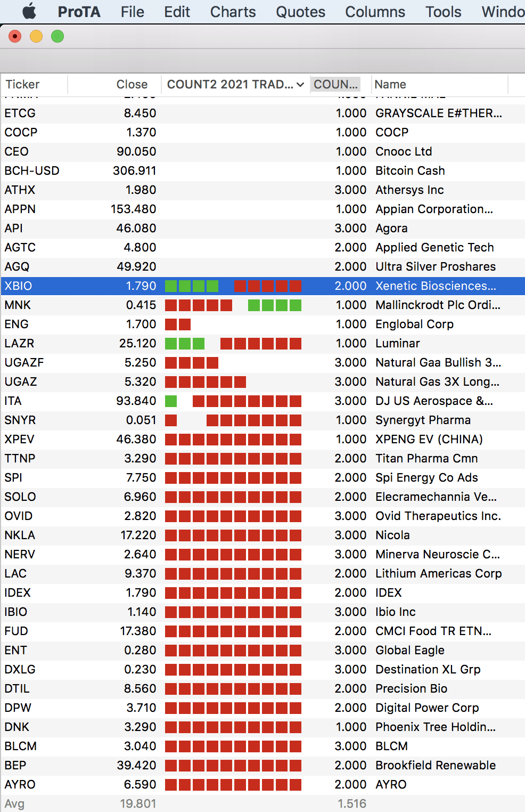Click the Titan Pharma Cmn name cell
The width and height of the screenshot is (525, 812).
[426, 458]
